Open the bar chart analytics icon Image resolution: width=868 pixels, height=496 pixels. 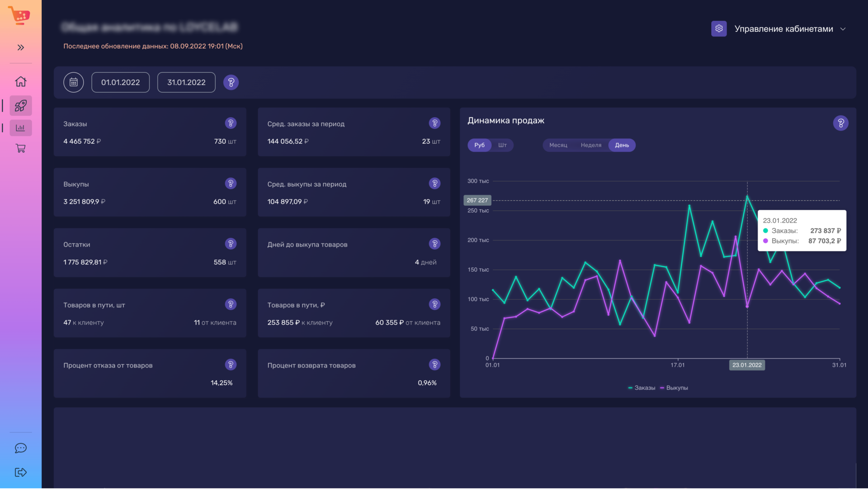(21, 128)
